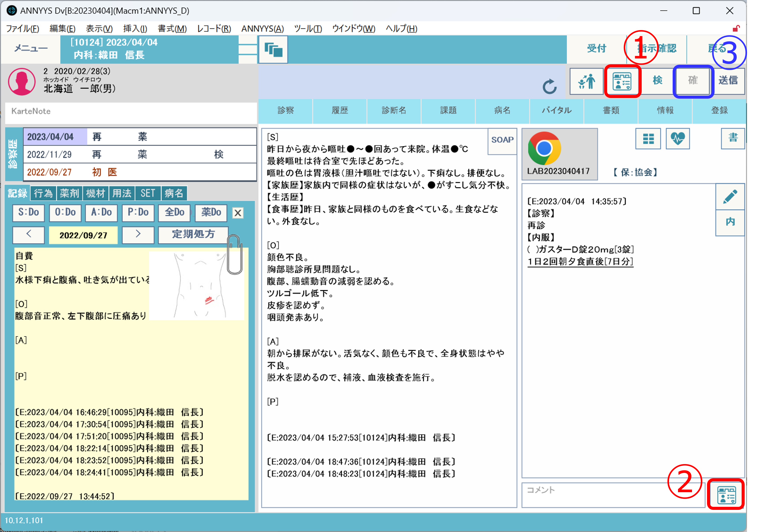Close the Do panel with X button
The height and width of the screenshot is (532, 773).
(237, 213)
